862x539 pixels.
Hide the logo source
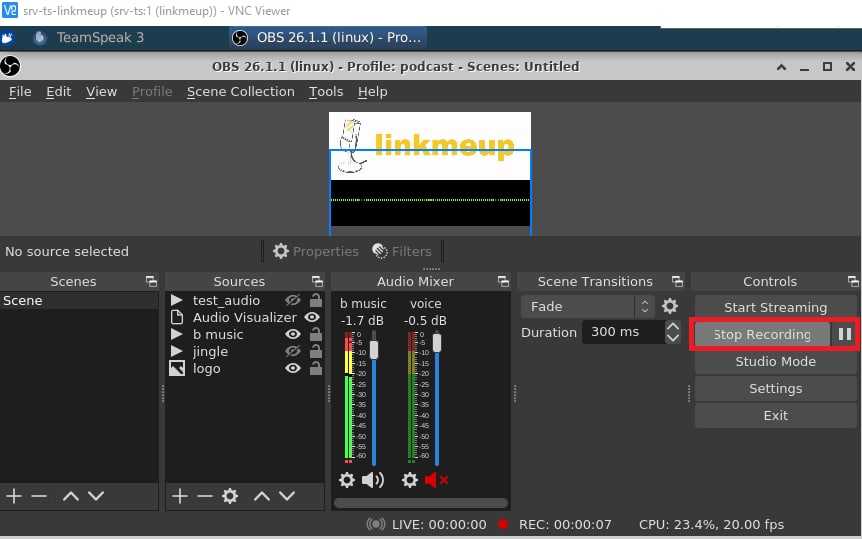(x=292, y=368)
